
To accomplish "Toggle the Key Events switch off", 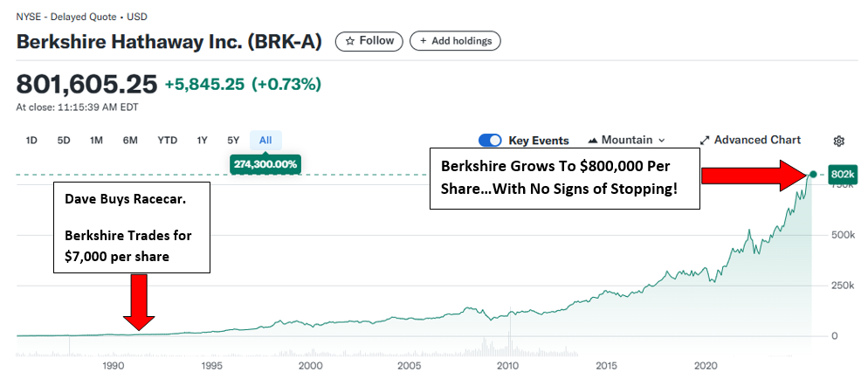I will click(490, 141).
